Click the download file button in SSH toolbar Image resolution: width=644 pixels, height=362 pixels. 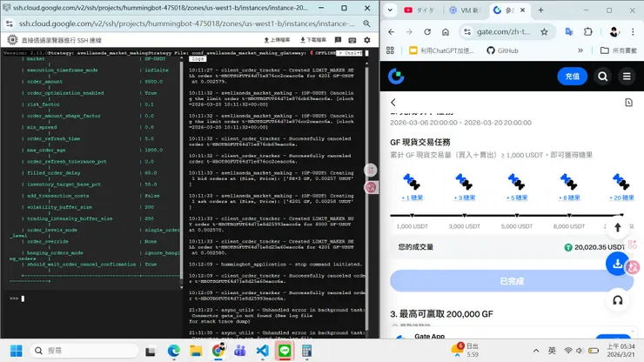tap(313, 40)
